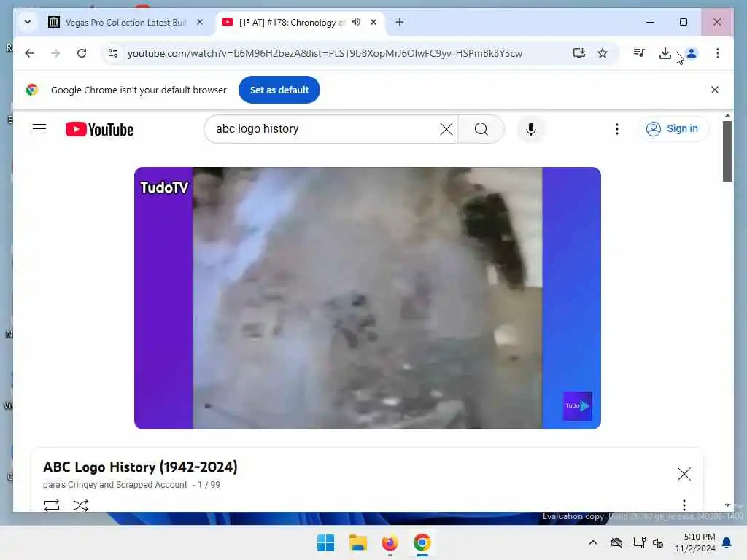Viewport: 747px width, 560px height.
Task: Expand the tab search dropdown
Action: tap(28, 22)
